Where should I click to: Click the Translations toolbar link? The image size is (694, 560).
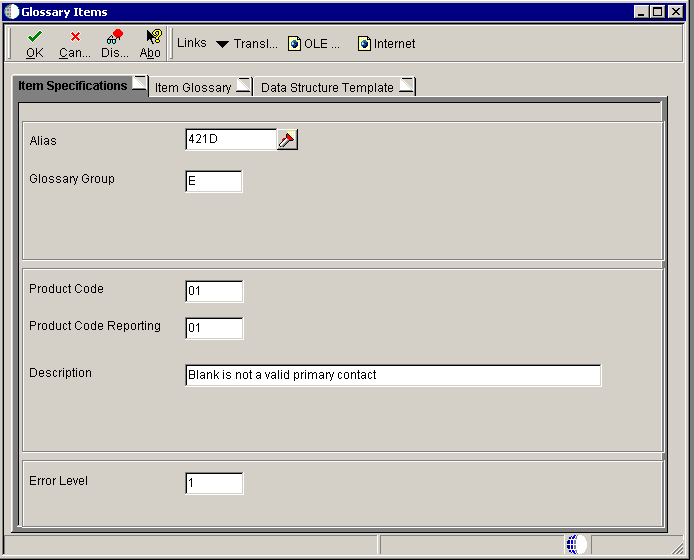click(255, 44)
